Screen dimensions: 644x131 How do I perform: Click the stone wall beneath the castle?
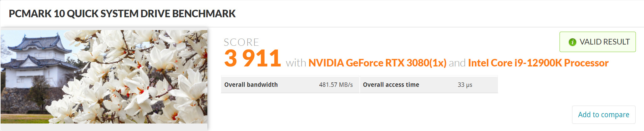click(19, 100)
